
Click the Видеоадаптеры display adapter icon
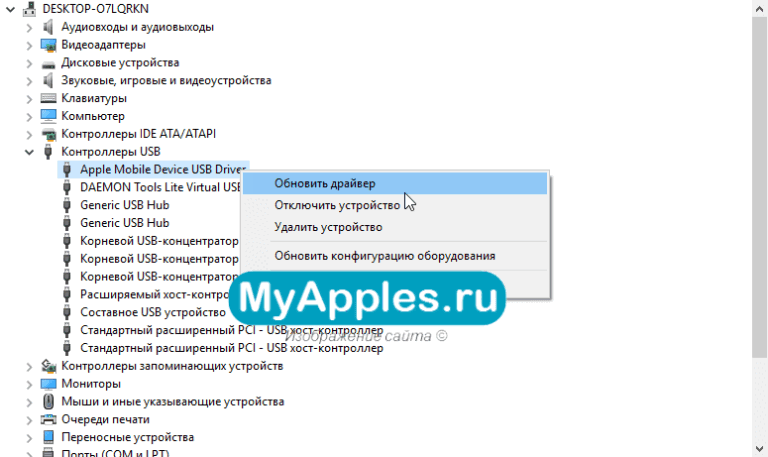coord(48,45)
